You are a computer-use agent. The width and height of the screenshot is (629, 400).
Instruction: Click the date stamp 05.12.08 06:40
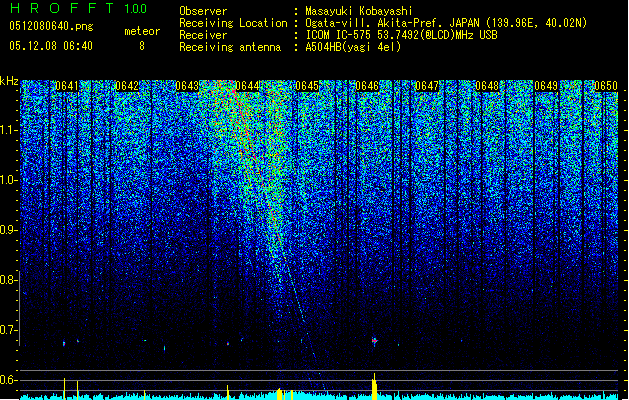[x=51, y=46]
